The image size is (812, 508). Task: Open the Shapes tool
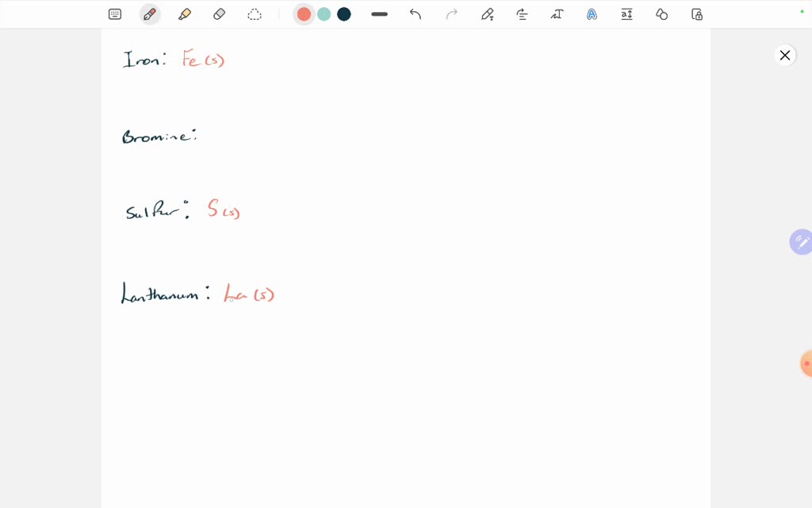coord(661,13)
